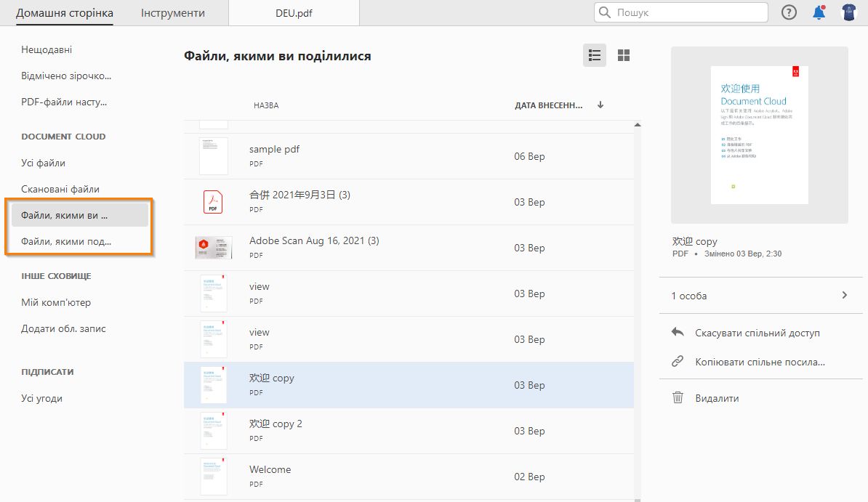Select the 合併 2021年9月3日 (3) file
This screenshot has height=502, width=868.
pyautogui.click(x=300, y=195)
